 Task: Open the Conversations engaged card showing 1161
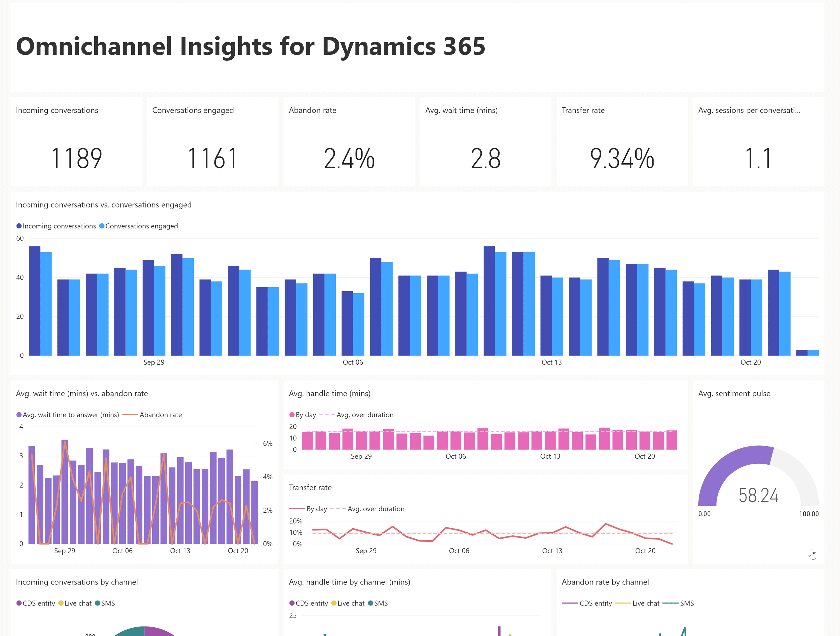tap(213, 142)
